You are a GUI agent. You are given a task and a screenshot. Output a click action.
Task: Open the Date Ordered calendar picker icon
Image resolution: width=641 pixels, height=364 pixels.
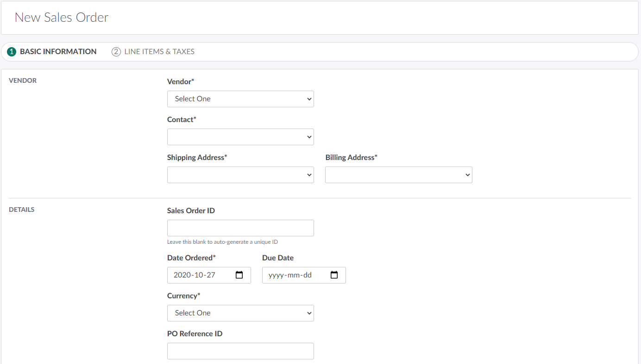click(x=239, y=275)
